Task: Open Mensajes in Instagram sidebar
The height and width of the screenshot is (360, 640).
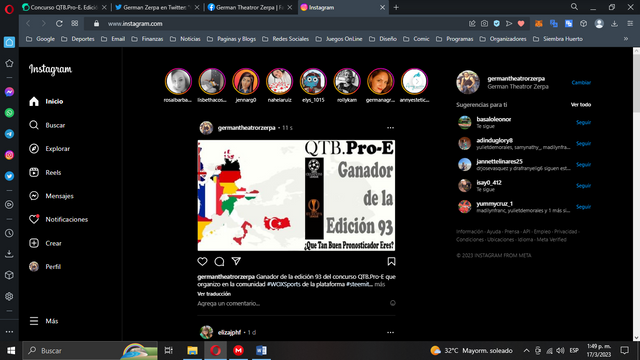Action: 51,196
